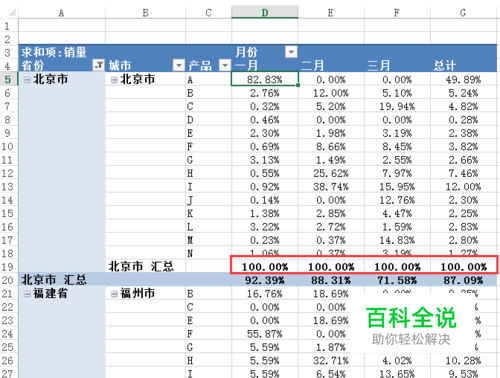
Task: Select the 15.95% cell in row 13
Action: click(397, 186)
